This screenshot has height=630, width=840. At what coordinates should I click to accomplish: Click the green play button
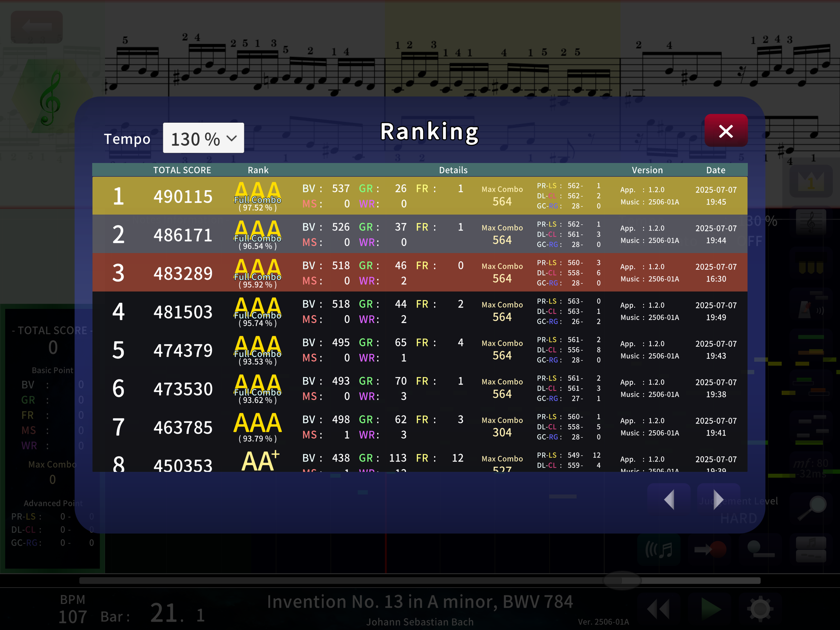point(710,609)
